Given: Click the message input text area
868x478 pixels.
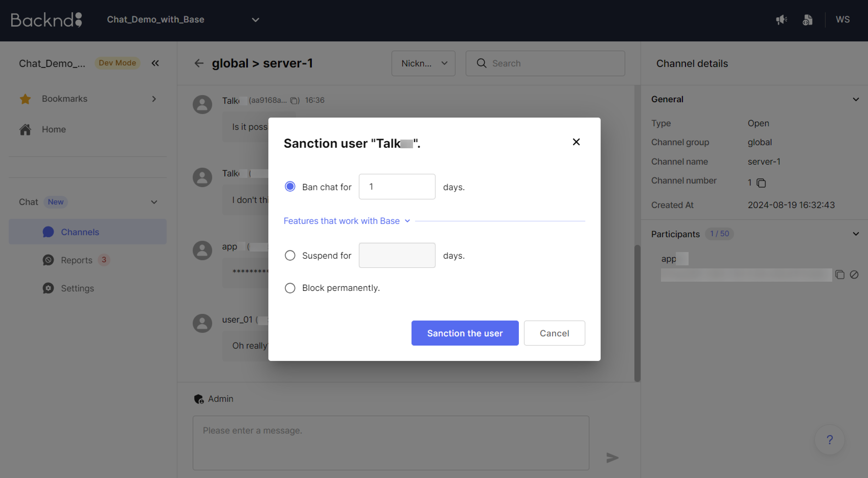Looking at the screenshot, I should click(x=391, y=443).
